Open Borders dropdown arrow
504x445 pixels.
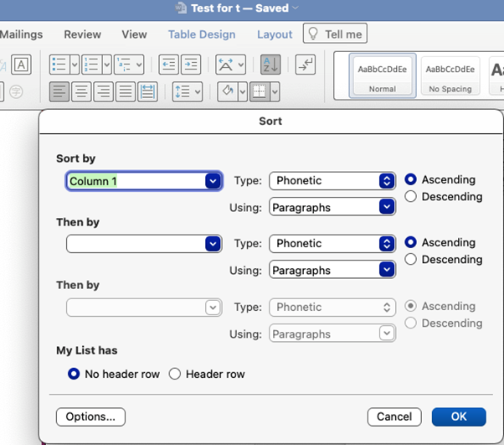pos(275,91)
